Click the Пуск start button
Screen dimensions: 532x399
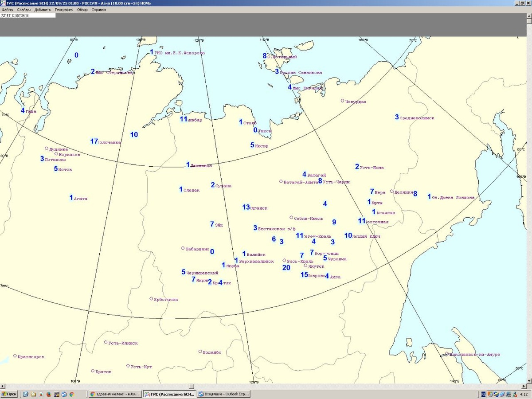point(9,394)
